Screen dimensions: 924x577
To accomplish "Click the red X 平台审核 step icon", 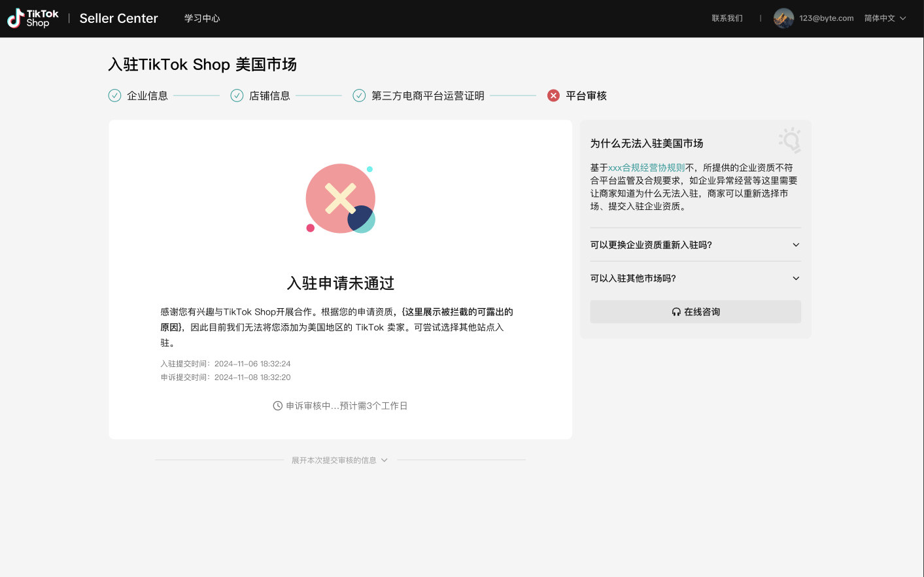I will click(x=553, y=96).
